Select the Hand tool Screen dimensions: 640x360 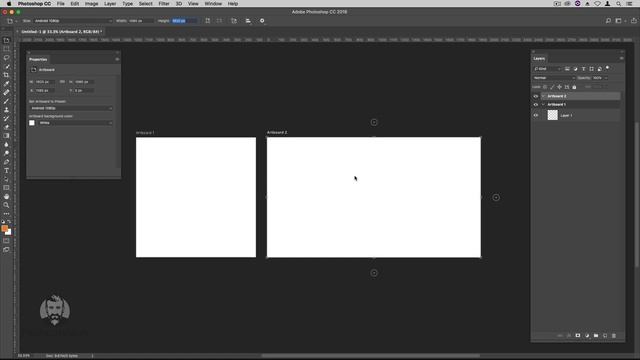pyautogui.click(x=6, y=196)
